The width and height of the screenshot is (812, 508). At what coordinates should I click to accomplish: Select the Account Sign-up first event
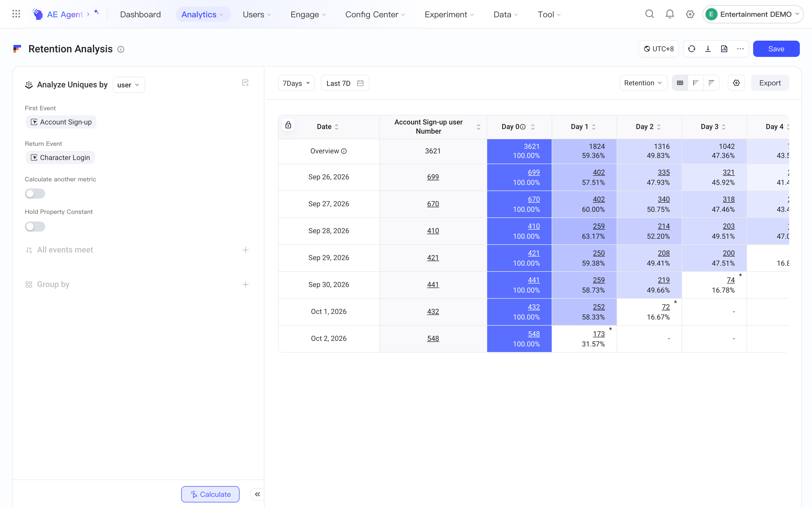click(61, 122)
